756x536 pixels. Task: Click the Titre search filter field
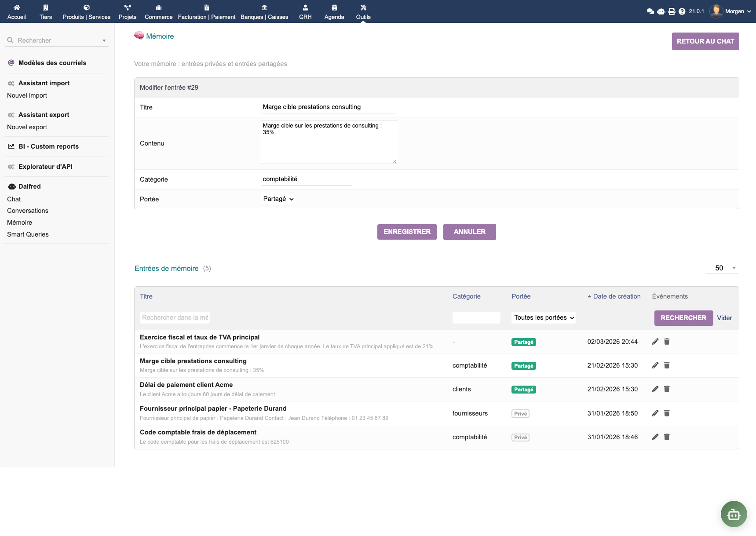pos(175,317)
